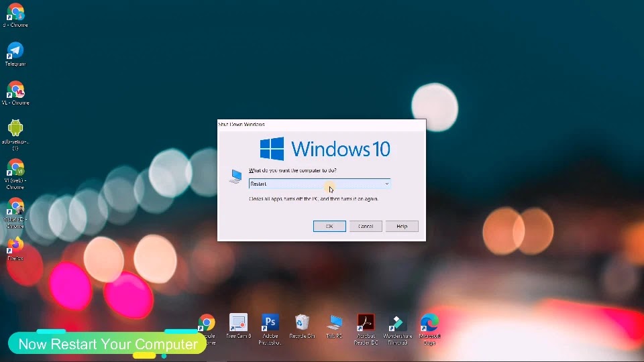Open Help in Shut Down dialog
This screenshot has height=362, width=644.
[x=402, y=226]
